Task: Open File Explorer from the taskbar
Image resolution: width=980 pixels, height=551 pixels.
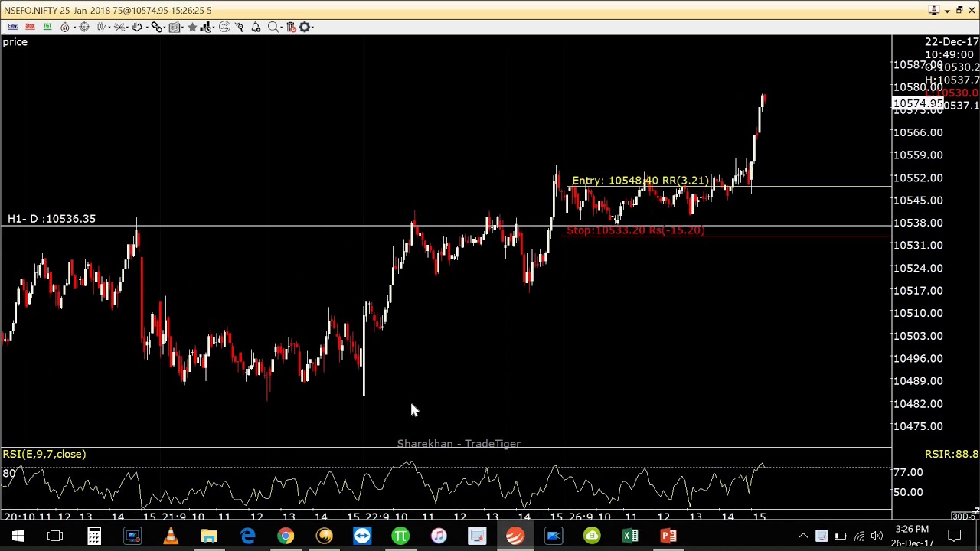Action: 208,536
